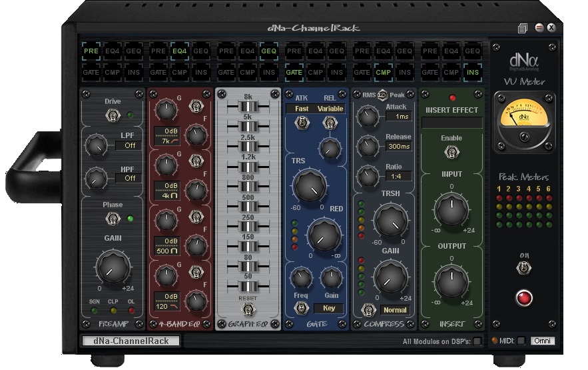Click the compressor Attack knob
The image size is (588, 370).
click(x=368, y=116)
